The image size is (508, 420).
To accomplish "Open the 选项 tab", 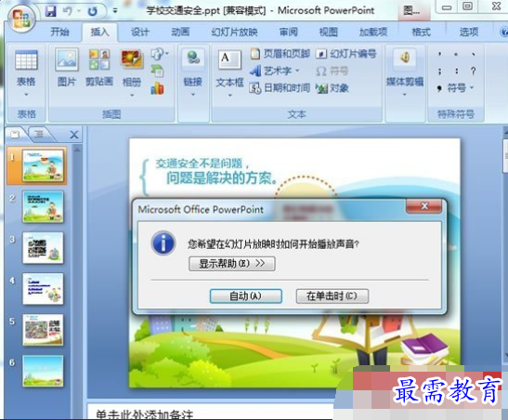I will tap(469, 32).
